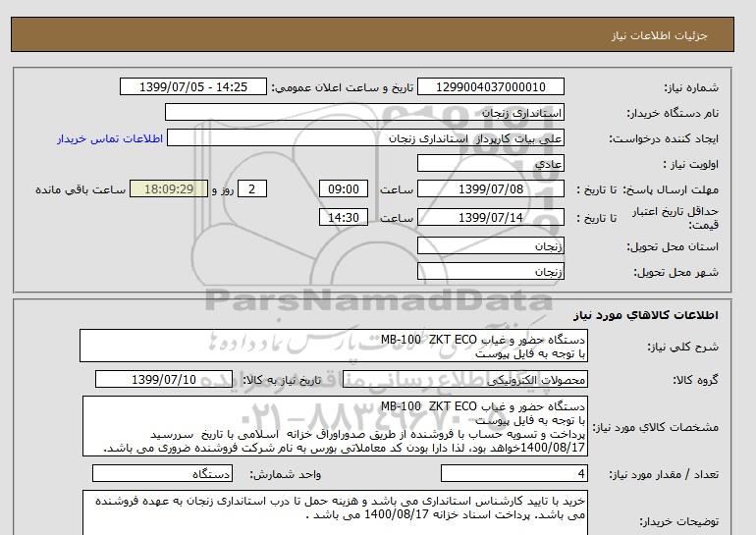The width and height of the screenshot is (756, 535).
Task: Click the label تعداد / مقدار مورد نیاز
Action: [664, 475]
